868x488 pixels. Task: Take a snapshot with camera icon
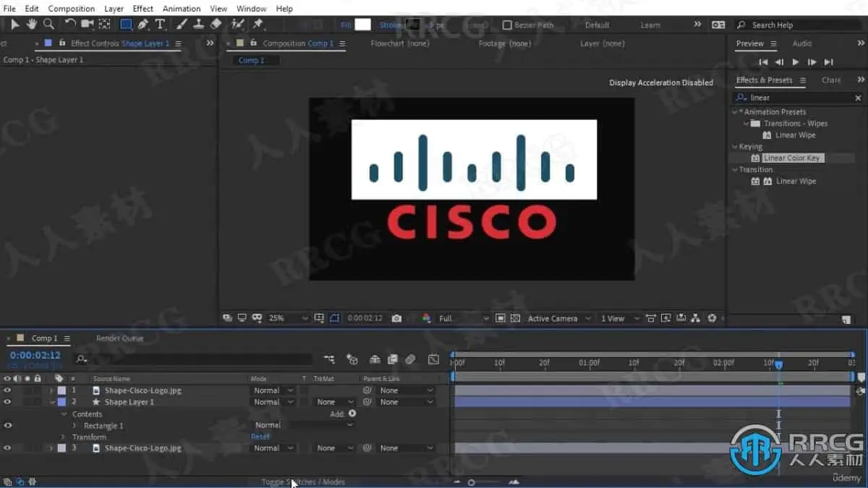click(x=396, y=318)
